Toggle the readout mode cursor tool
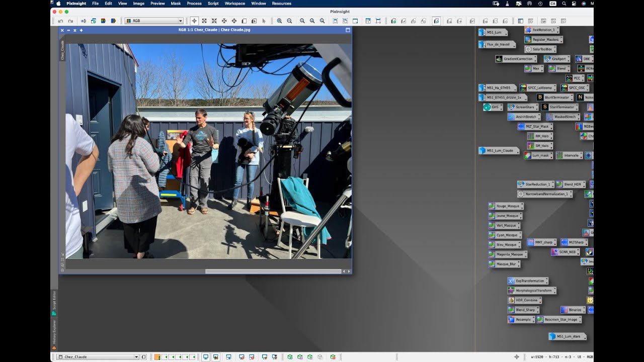The height and width of the screenshot is (362, 644). (x=194, y=21)
